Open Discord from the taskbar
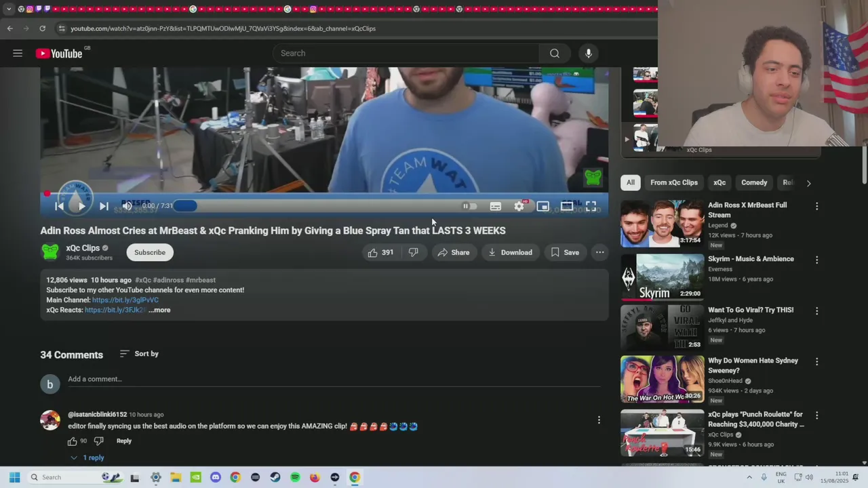 pos(216,477)
